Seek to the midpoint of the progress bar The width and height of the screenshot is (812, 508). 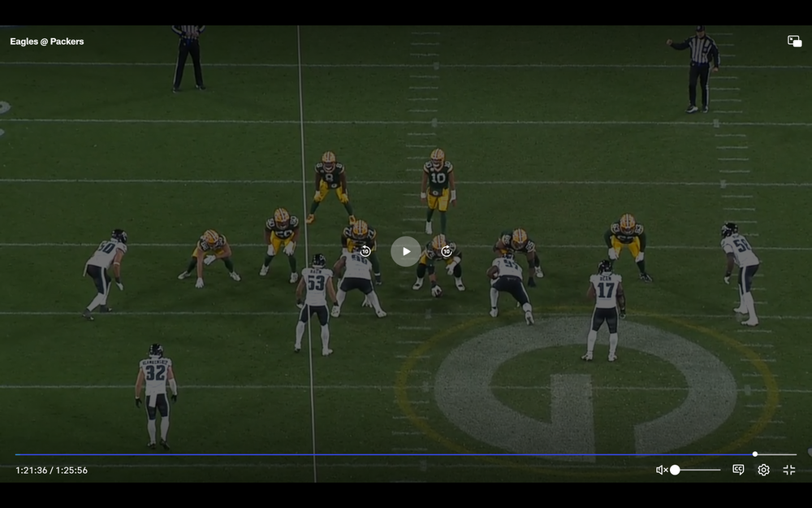point(406,454)
